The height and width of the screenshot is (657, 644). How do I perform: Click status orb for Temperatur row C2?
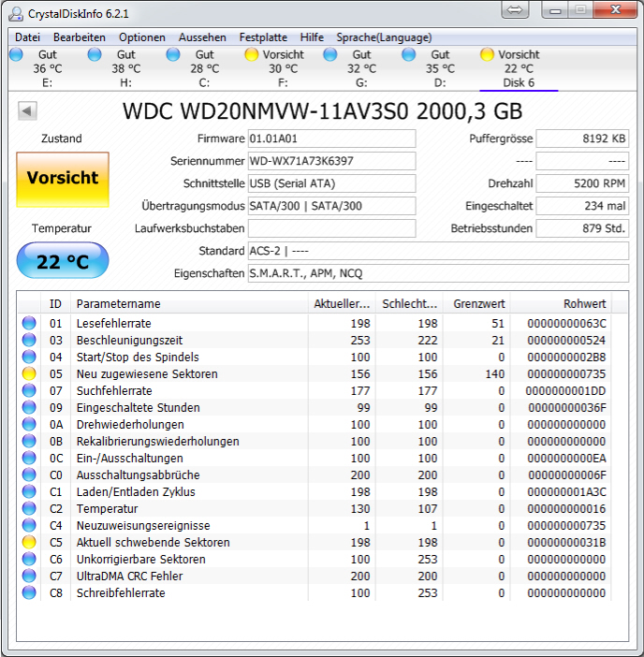[x=29, y=508]
